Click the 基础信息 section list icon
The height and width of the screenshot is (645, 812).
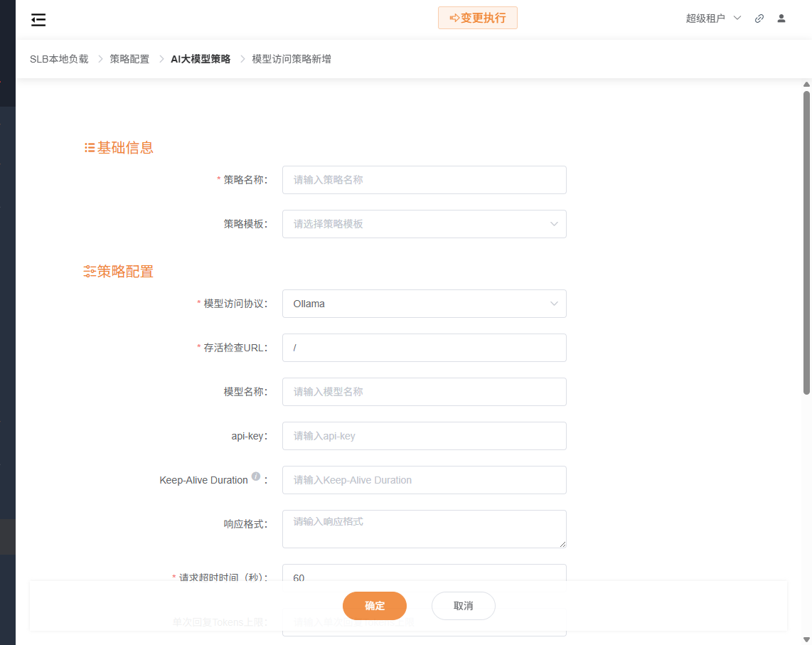(x=88, y=147)
